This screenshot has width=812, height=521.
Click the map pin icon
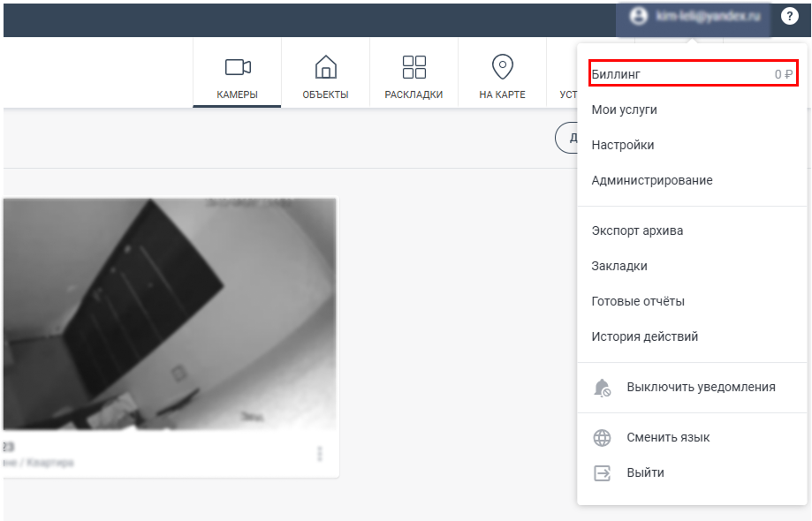(x=503, y=67)
